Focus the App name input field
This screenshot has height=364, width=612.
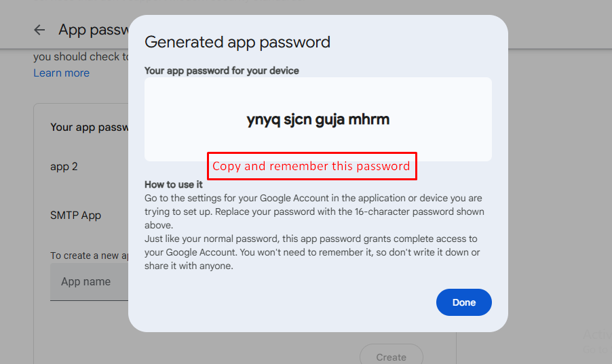[x=88, y=282]
